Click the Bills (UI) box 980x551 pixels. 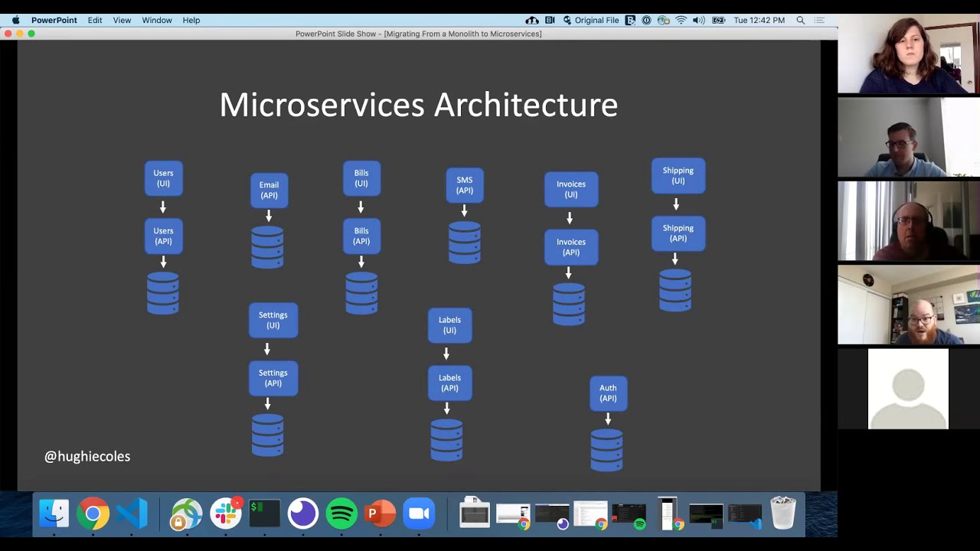(x=361, y=178)
